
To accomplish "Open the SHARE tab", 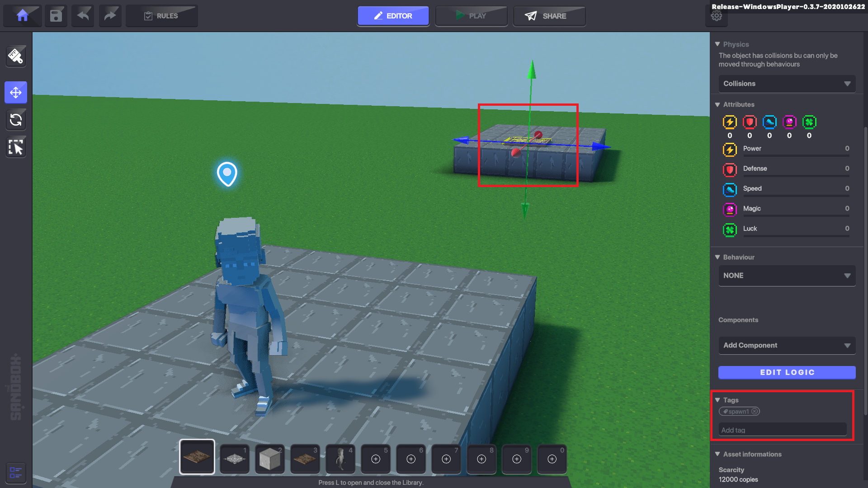I will (549, 16).
